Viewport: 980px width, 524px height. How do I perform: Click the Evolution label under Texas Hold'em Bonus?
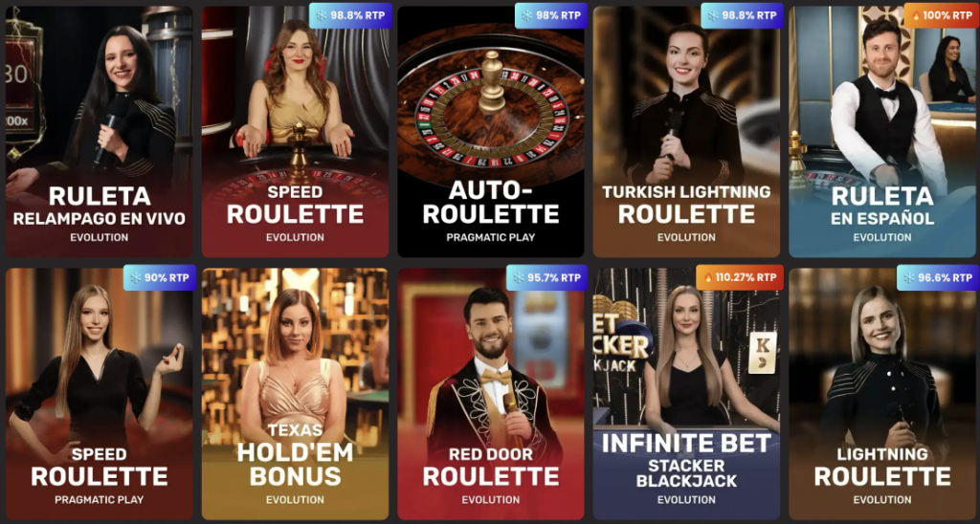tap(295, 500)
